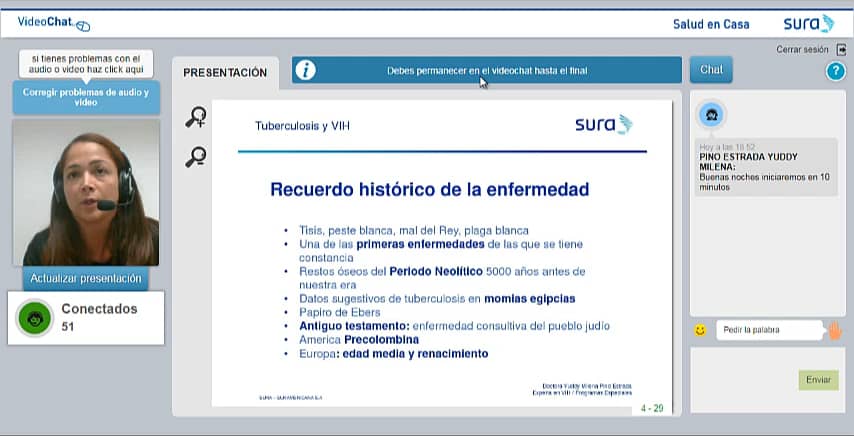Click the audio/video problems tooltip
854x436 pixels.
pyautogui.click(x=86, y=64)
